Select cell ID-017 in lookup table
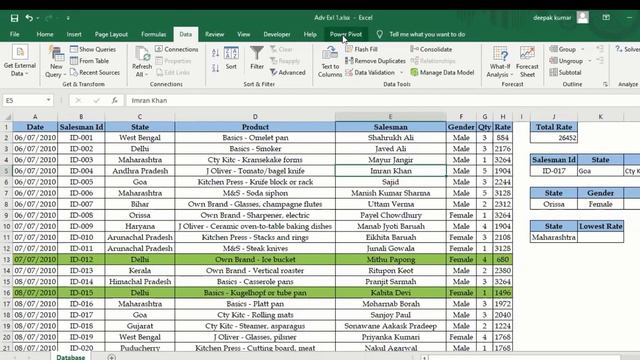This screenshot has height=360, width=640. click(x=554, y=171)
